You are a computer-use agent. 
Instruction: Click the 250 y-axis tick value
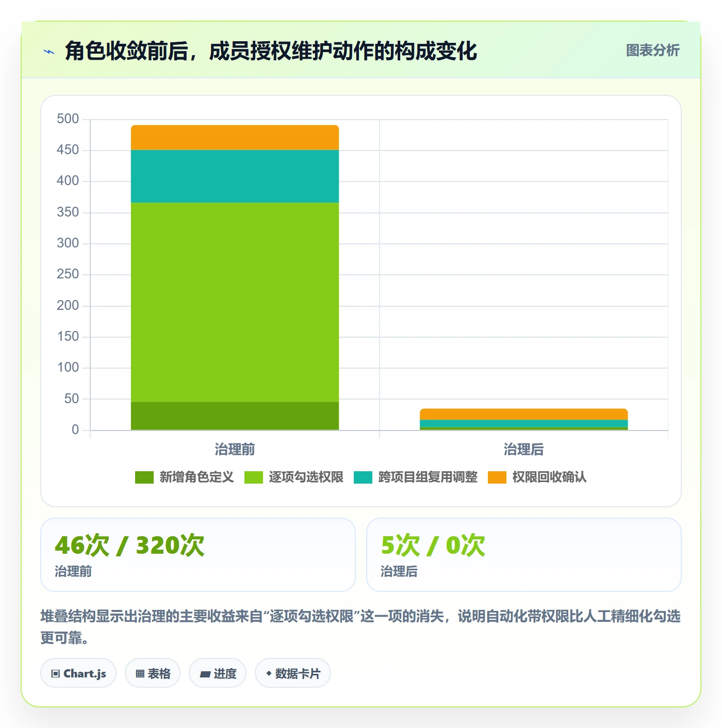click(68, 274)
